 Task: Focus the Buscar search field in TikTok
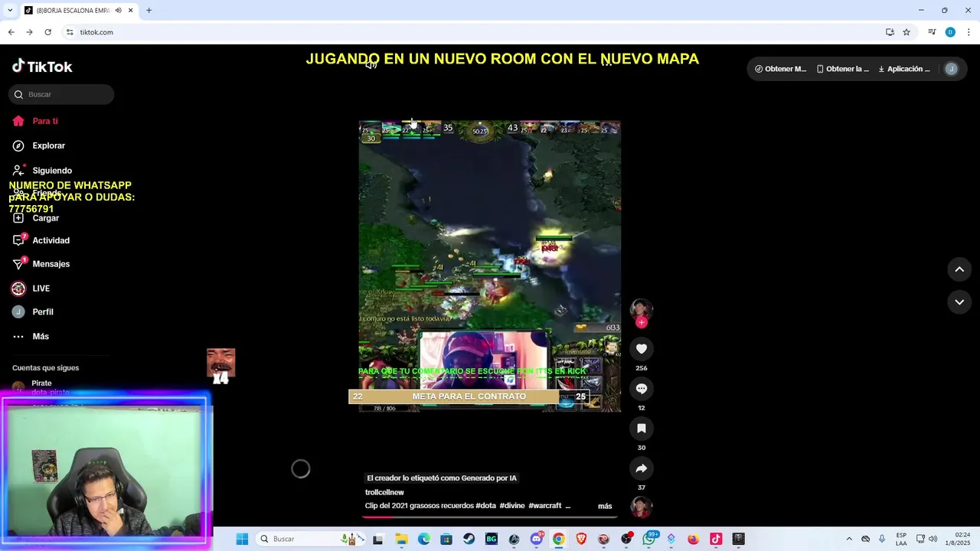click(62, 94)
